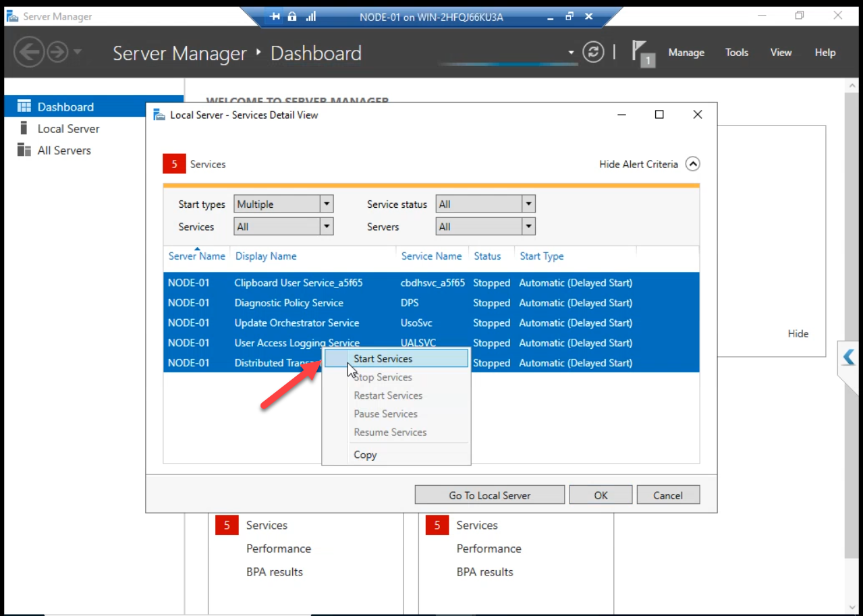This screenshot has width=863, height=616.
Task: Click the lock icon on connection bar
Action: point(292,17)
